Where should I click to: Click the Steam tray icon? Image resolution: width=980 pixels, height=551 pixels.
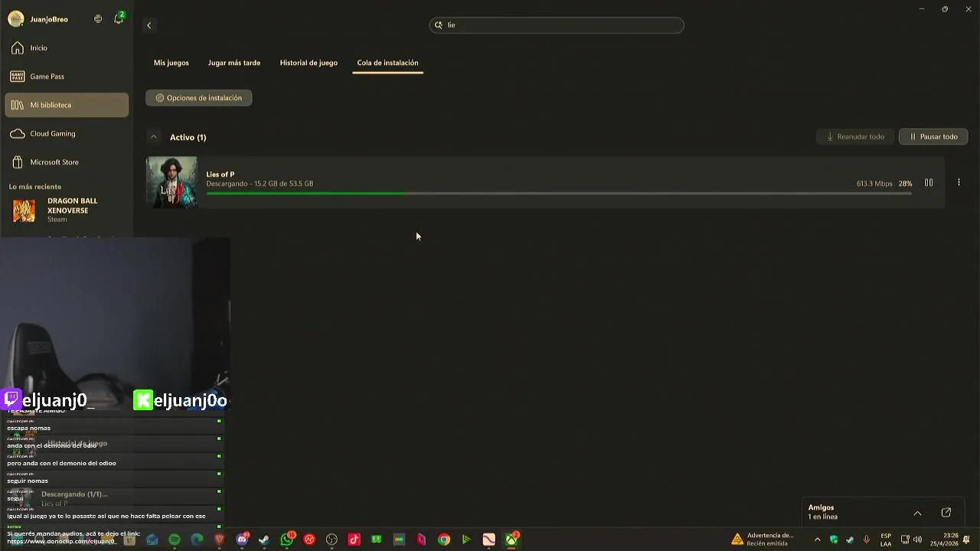(850, 540)
